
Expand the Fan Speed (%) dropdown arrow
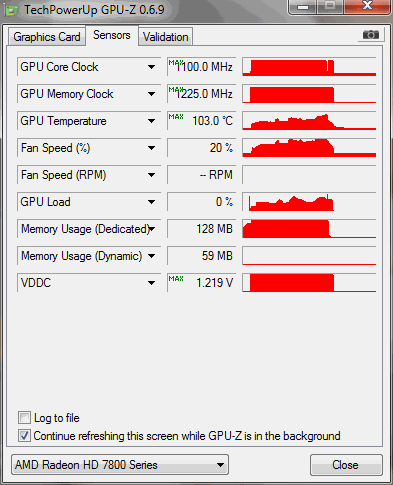pos(151,148)
